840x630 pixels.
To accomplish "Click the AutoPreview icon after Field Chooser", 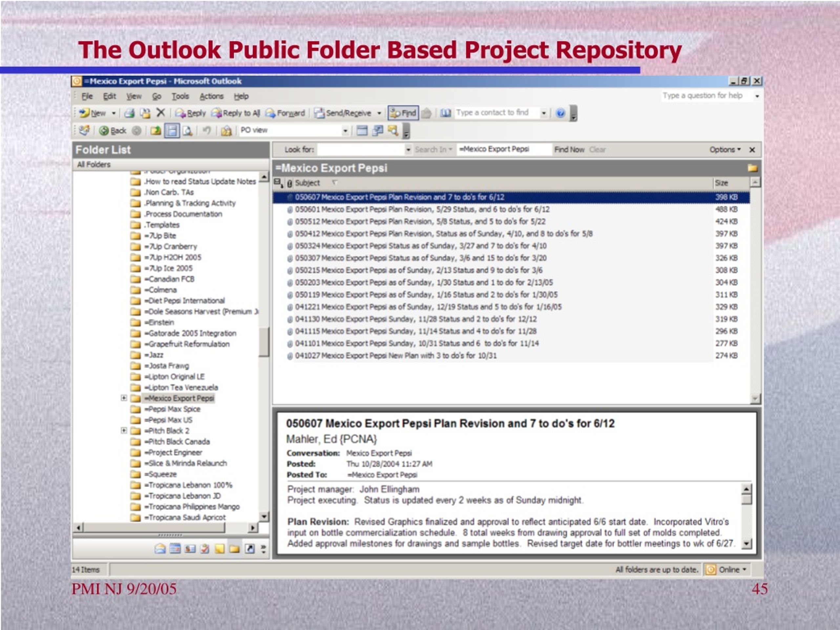I will (x=393, y=131).
